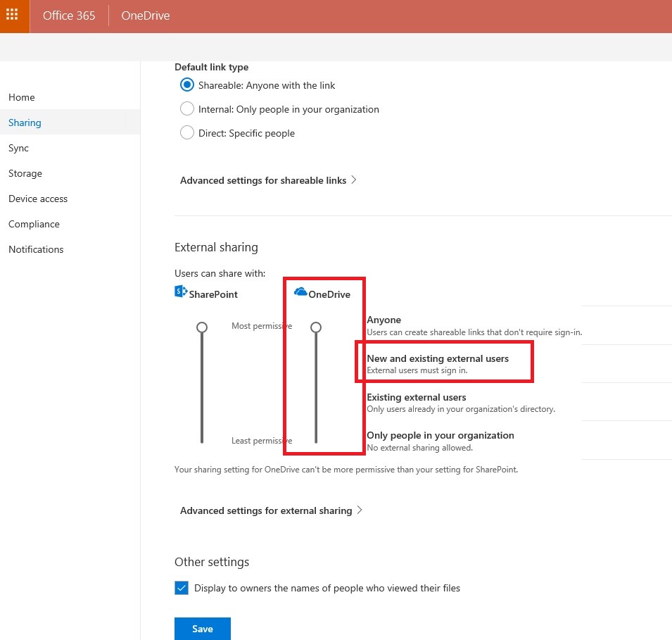The image size is (672, 640).
Task: Click the Other settings heading
Action: pos(212,562)
